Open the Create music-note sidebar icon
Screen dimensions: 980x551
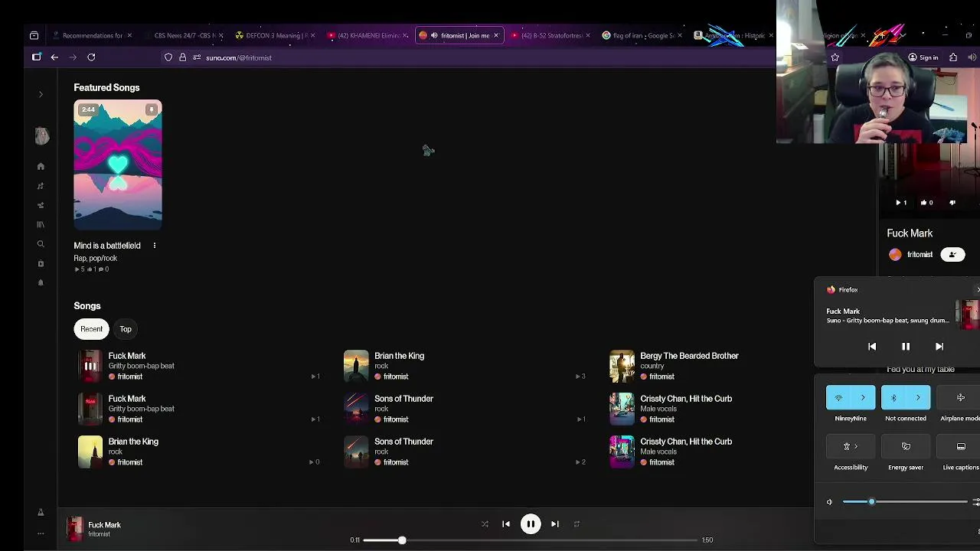coord(41,186)
